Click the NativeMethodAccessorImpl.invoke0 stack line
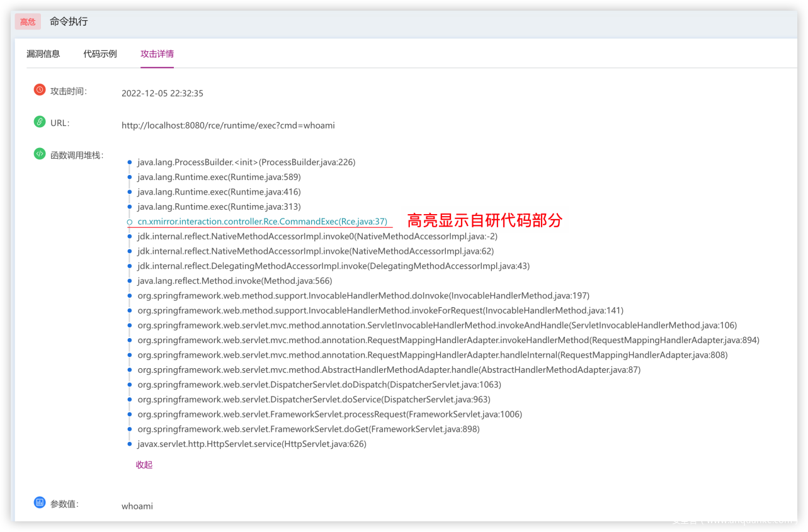This screenshot has height=532, width=808. 317,236
